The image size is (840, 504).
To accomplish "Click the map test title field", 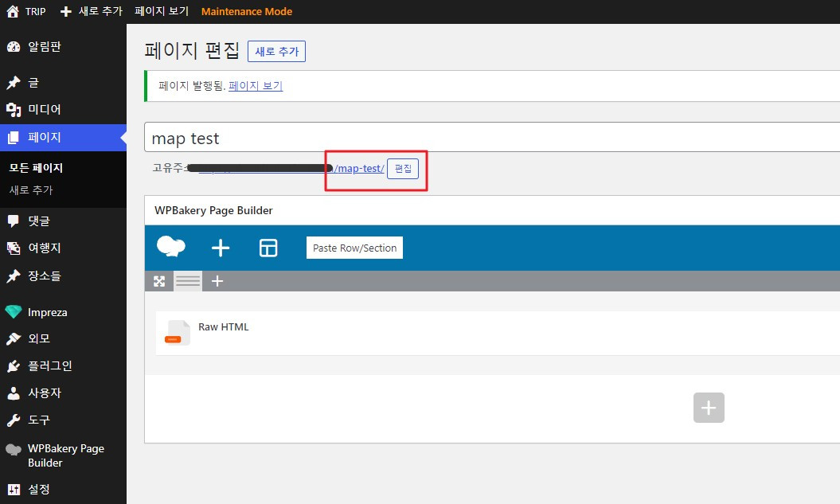I will [492, 137].
